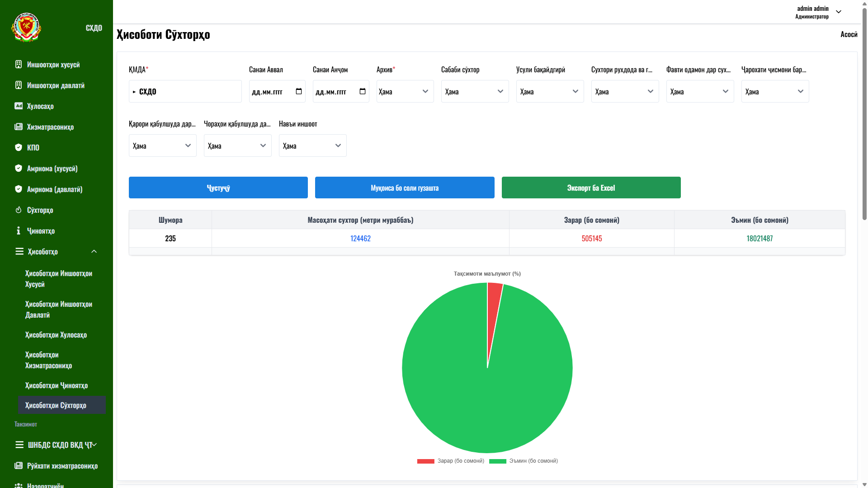Toggle the green Эъмин legend swatch

pos(497,461)
